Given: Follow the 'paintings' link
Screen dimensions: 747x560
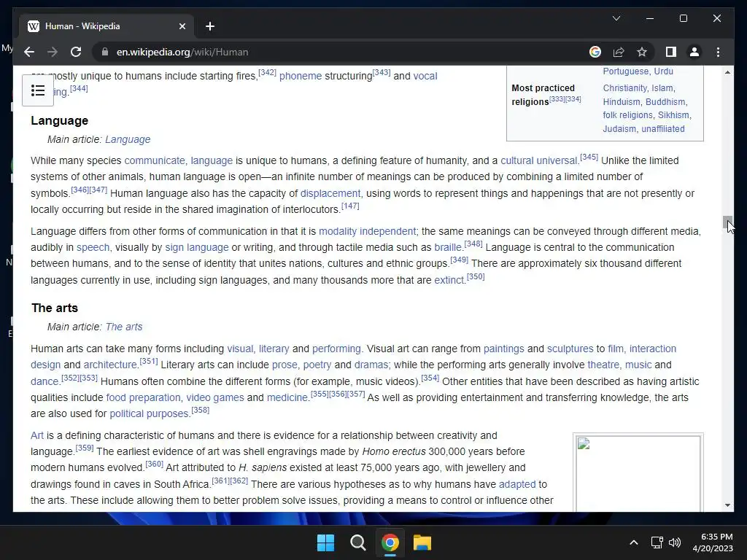Looking at the screenshot, I should coord(503,349).
